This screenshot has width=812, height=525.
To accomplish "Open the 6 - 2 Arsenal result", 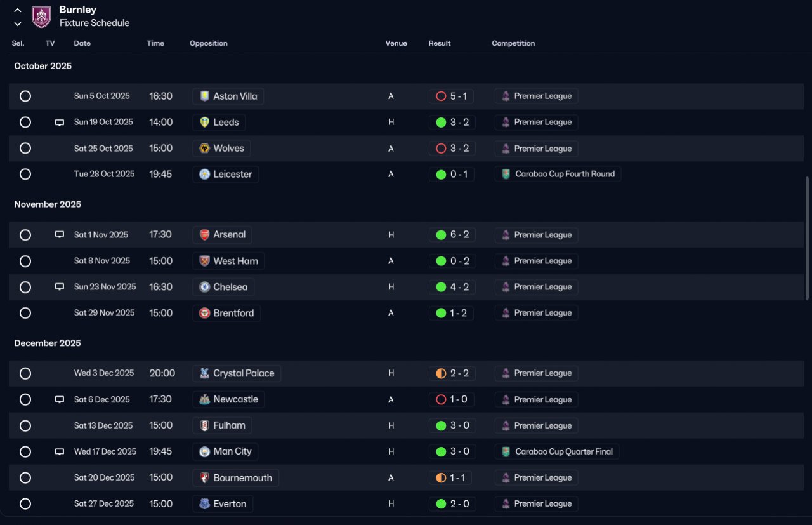I will pyautogui.click(x=451, y=235).
